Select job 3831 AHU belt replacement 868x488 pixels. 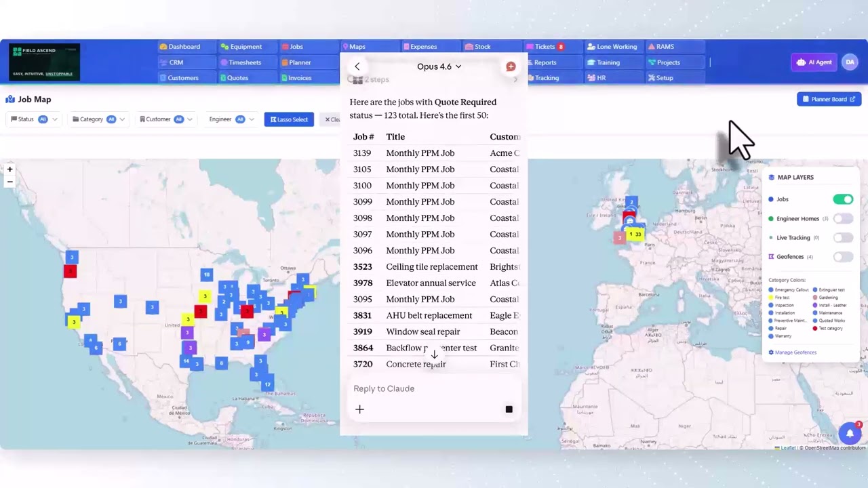pos(434,316)
